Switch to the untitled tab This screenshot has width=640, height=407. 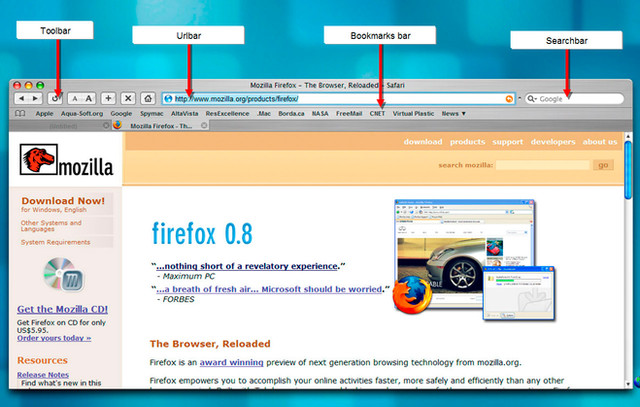61,126
